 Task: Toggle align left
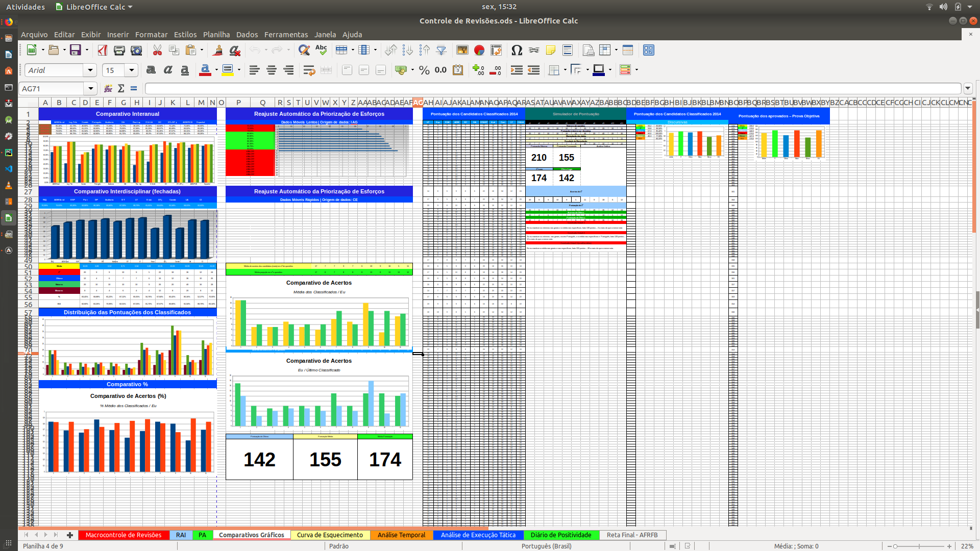pyautogui.click(x=254, y=70)
